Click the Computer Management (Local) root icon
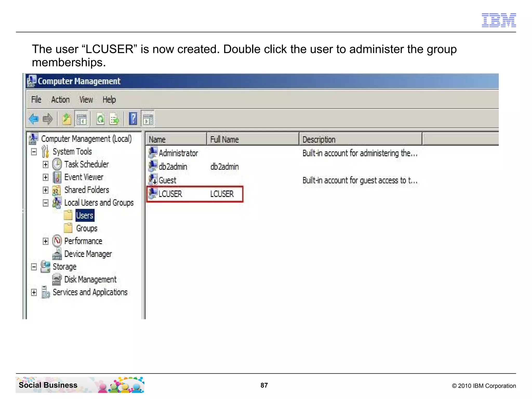The width and height of the screenshot is (532, 399). coord(34,139)
